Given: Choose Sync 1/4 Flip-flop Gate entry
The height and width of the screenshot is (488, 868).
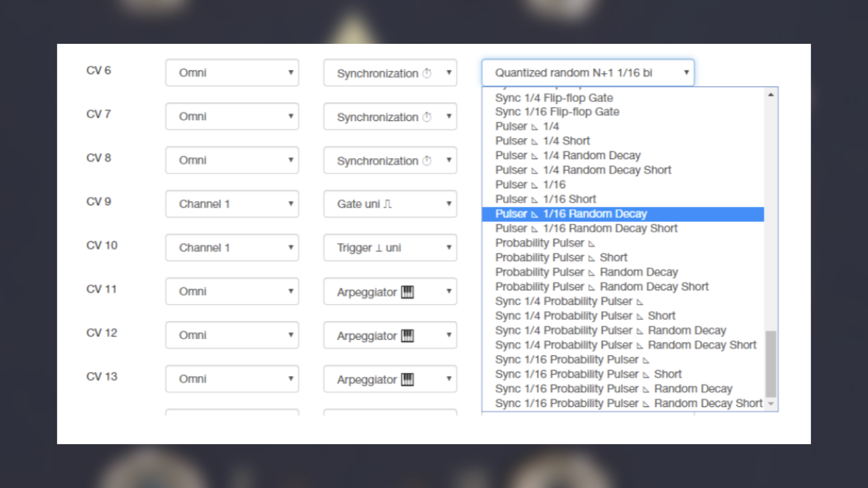Looking at the screenshot, I should pyautogui.click(x=623, y=98).
